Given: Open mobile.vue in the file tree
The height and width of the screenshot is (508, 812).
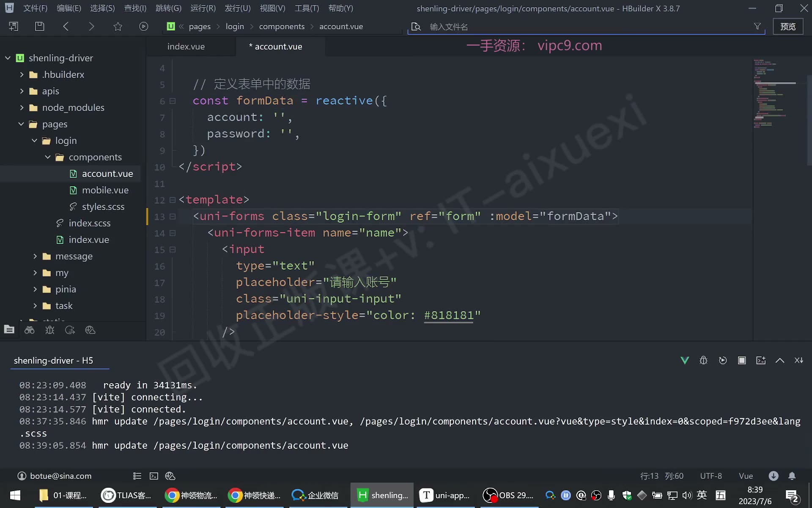Looking at the screenshot, I should tap(105, 190).
